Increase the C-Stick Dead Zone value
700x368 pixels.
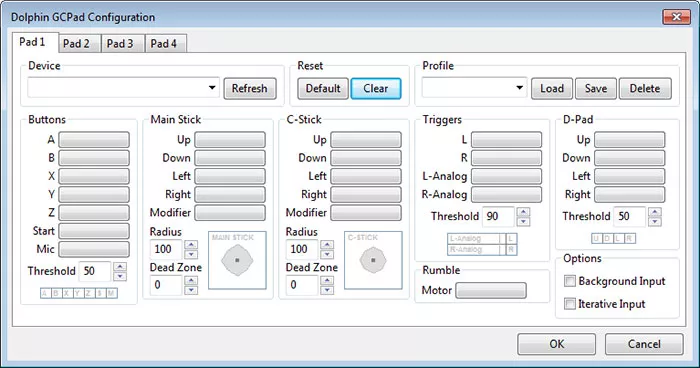(327, 280)
